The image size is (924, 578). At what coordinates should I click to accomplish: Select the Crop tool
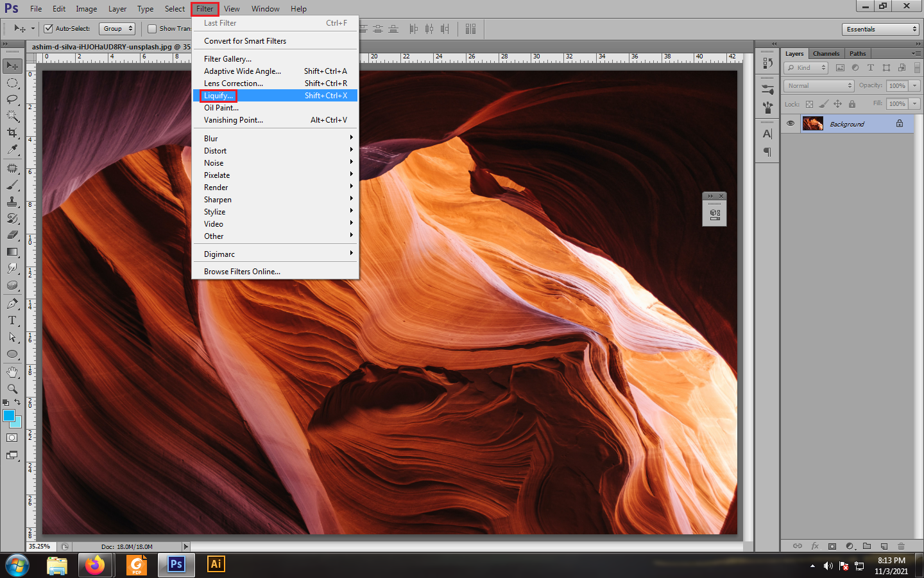pos(12,132)
